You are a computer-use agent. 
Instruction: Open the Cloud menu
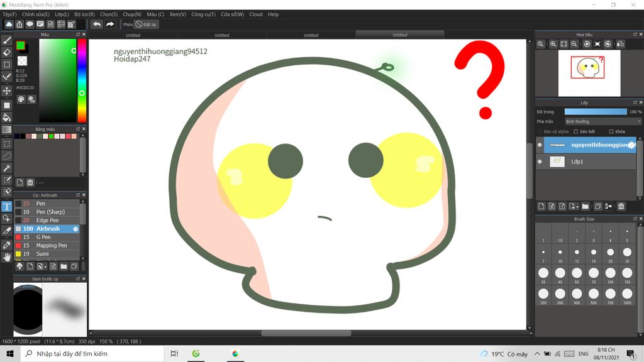(256, 14)
